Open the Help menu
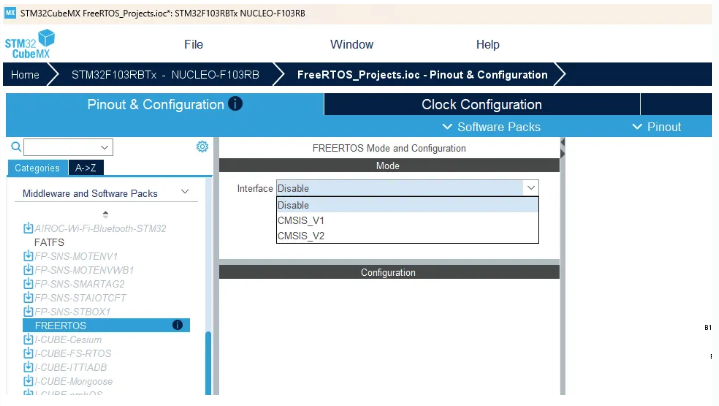Screen dimensions: 719x406 (487, 44)
